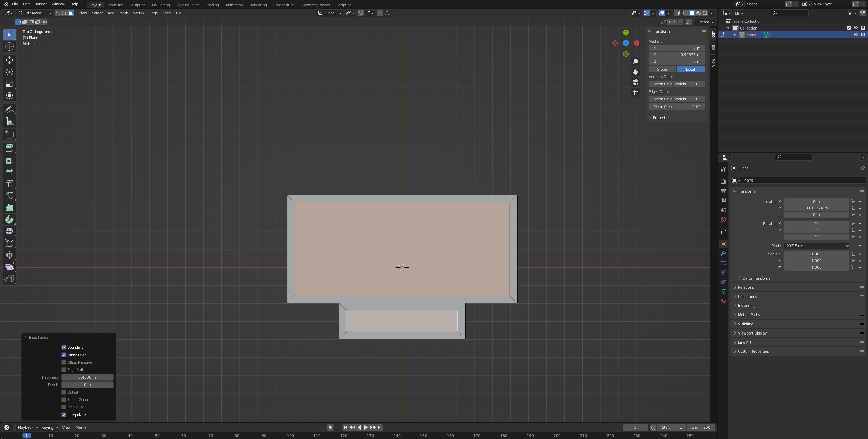This screenshot has height=439, width=868.
Task: Select the Knife tool
Action: click(x=10, y=196)
